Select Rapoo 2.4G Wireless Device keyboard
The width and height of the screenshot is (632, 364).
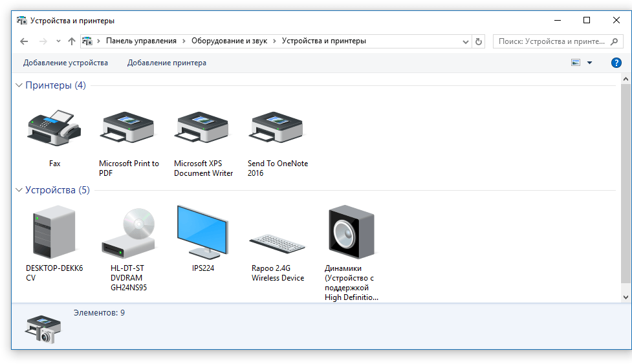pyautogui.click(x=277, y=244)
